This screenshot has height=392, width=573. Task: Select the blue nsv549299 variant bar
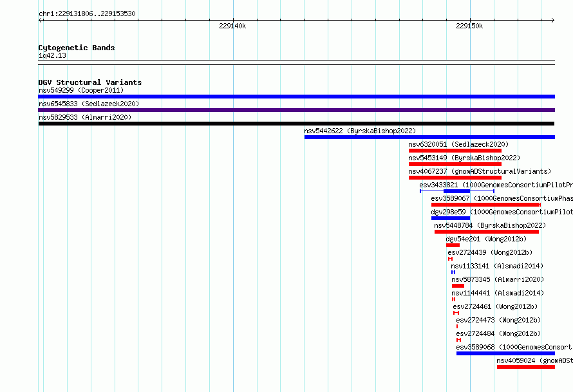click(x=296, y=97)
